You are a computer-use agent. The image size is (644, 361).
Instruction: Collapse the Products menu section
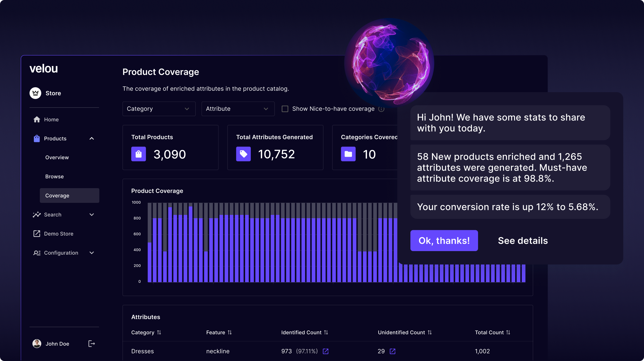[x=92, y=139]
